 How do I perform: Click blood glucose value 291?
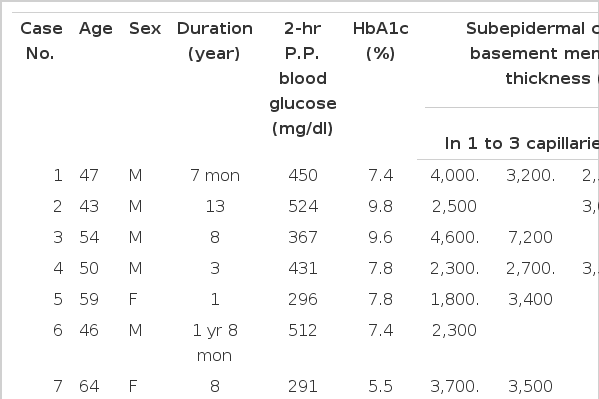point(303,386)
